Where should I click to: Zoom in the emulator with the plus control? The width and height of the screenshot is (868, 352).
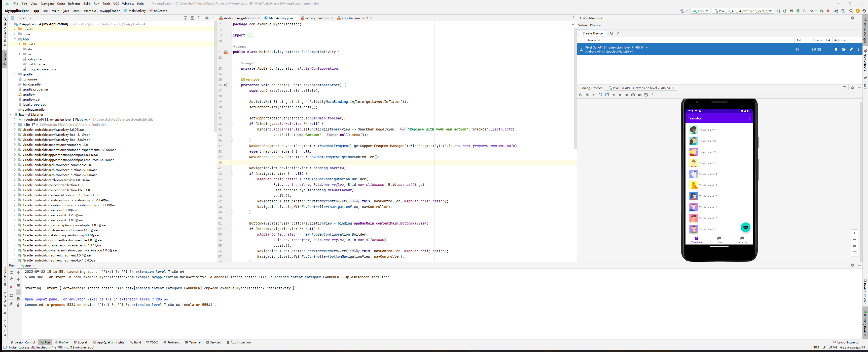854,233
